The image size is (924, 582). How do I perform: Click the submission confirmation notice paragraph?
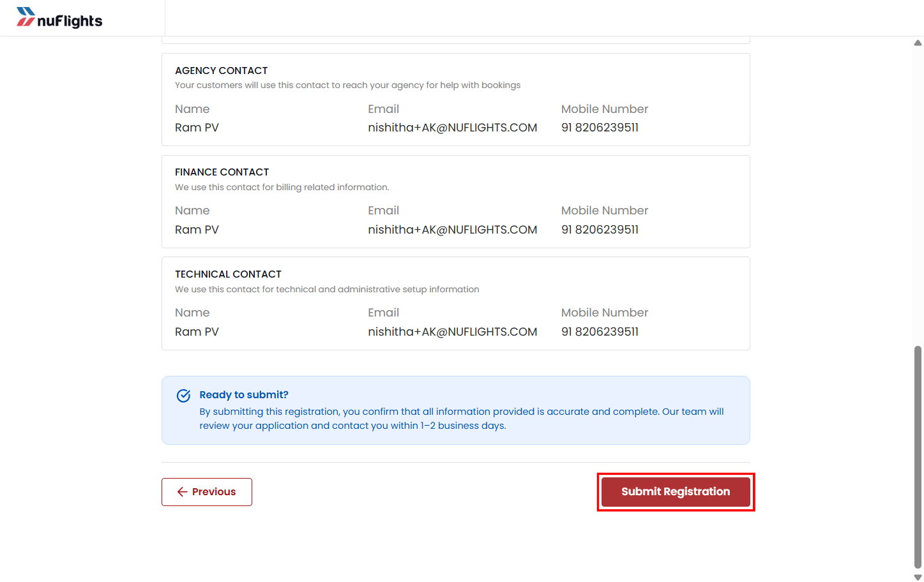pyautogui.click(x=462, y=419)
